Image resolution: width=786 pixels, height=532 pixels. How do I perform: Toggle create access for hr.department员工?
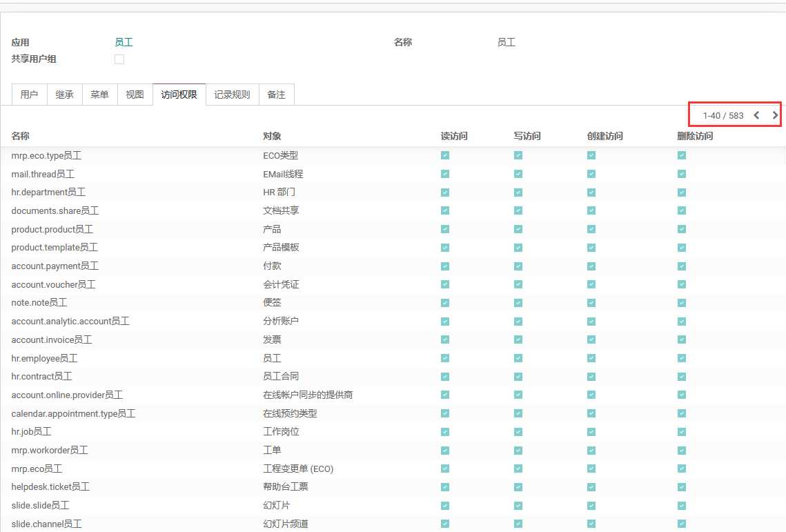tap(591, 193)
